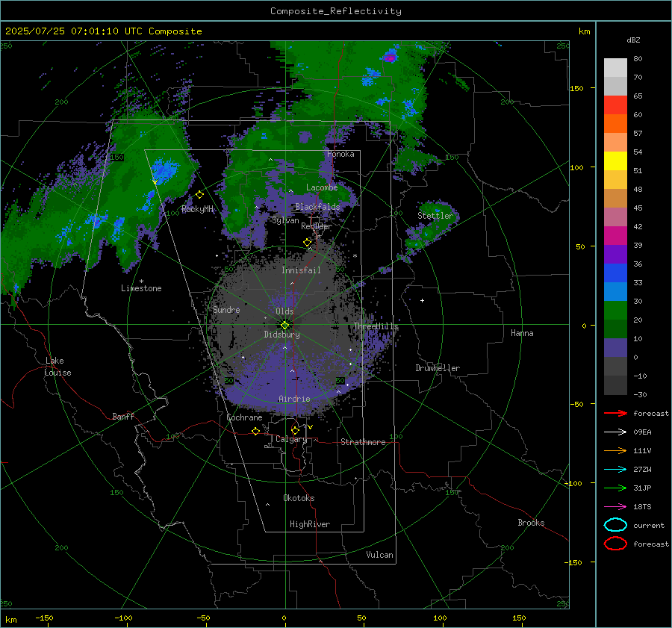Click the ThreeHills town label
Image resolution: width=672 pixels, height=628 pixels.
(x=376, y=326)
